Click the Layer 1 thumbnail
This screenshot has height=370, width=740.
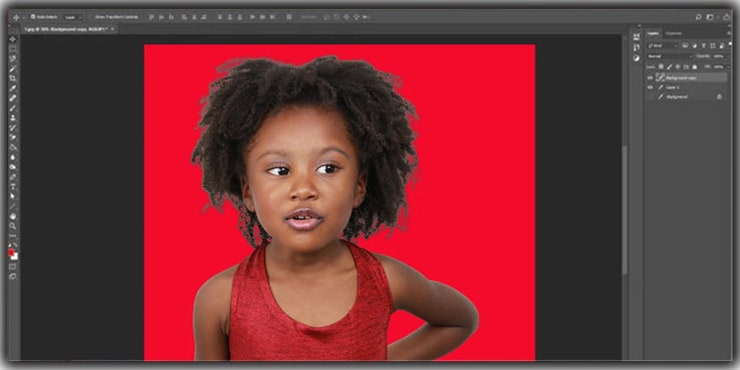tap(660, 88)
